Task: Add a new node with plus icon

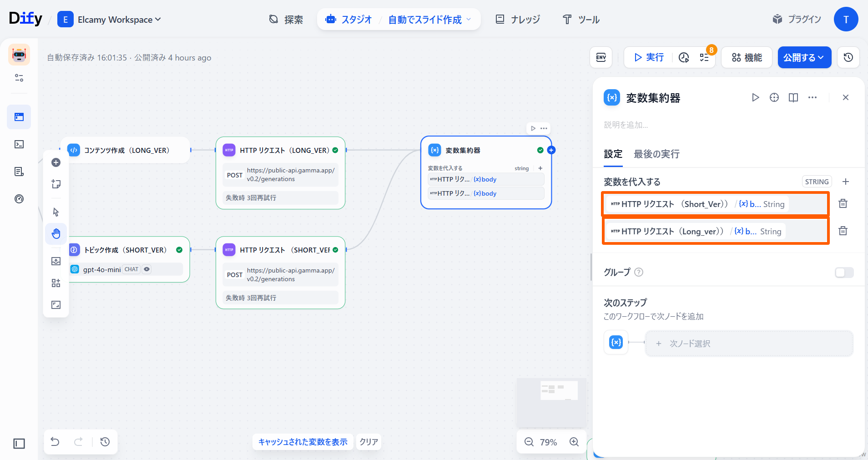Action: (56, 162)
